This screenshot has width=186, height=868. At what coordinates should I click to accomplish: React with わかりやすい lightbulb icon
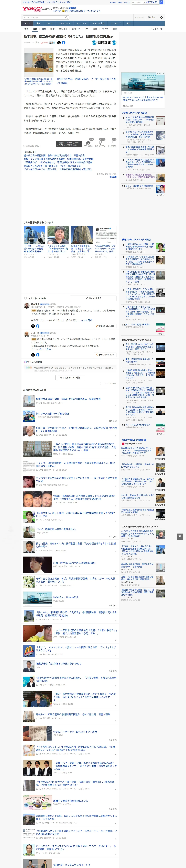(100, 143)
